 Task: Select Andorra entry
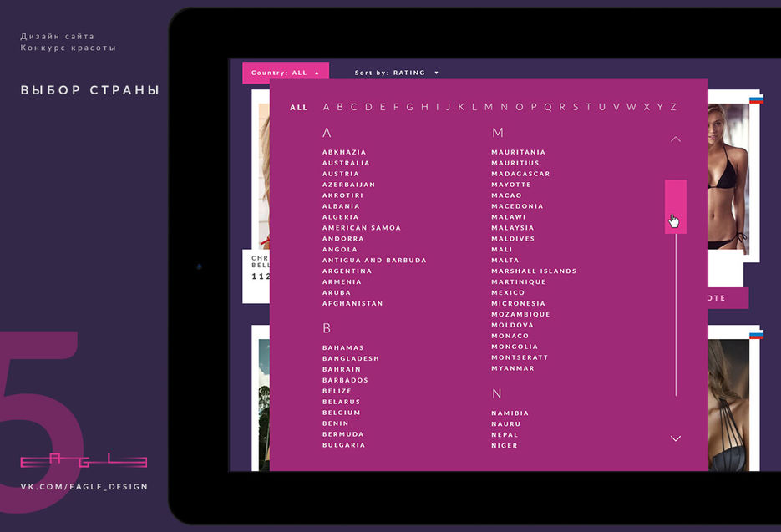coord(343,239)
